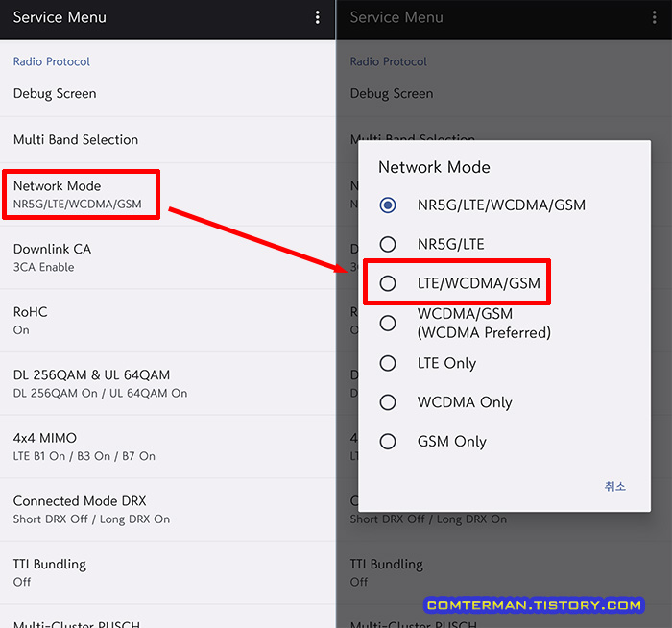The height and width of the screenshot is (628, 672).
Task: Open DL 256QAM & UL 64QAM setting
Action: pos(168,384)
